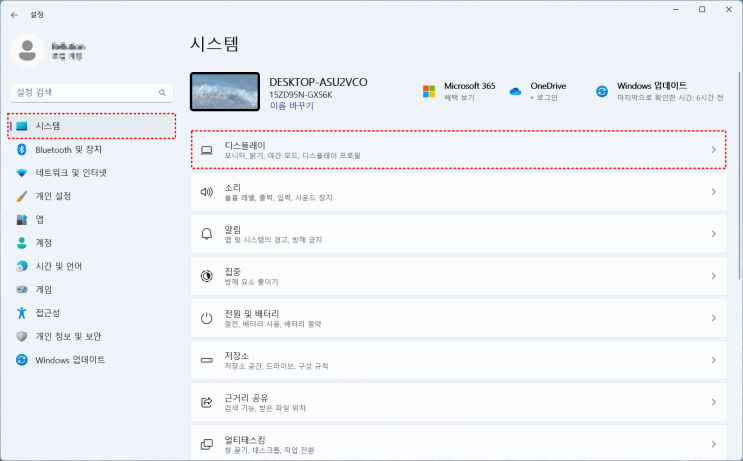Click the 전원 및 배터리 power icon

pos(207,318)
